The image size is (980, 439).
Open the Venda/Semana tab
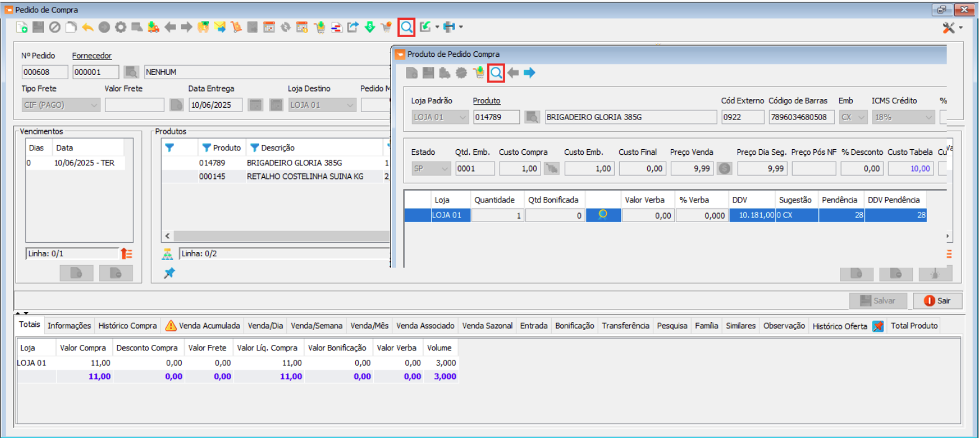316,326
